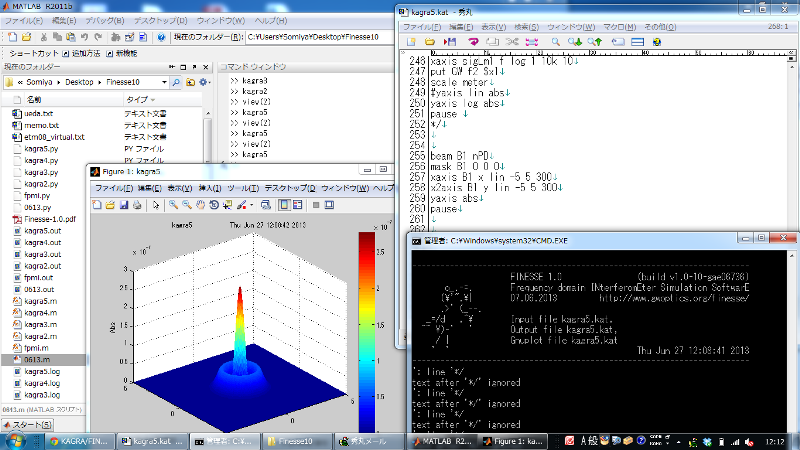Select Finesse-1.0.pdf in file list
Image resolution: width=800 pixels, height=450 pixels.
point(49,219)
